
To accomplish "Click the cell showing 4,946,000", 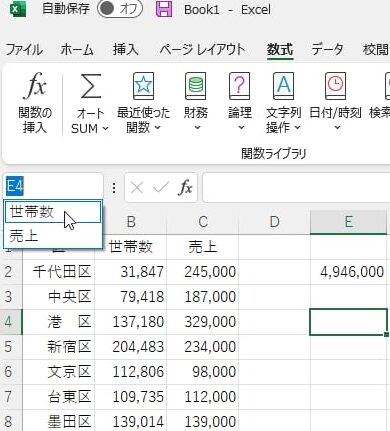I will [348, 272].
